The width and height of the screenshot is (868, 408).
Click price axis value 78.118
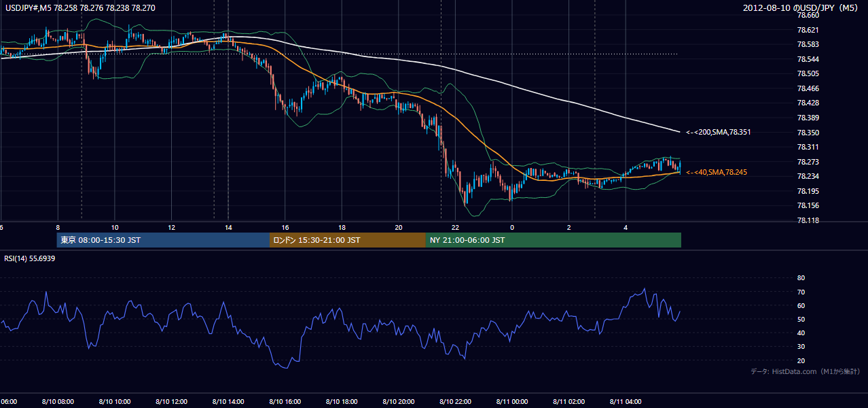(x=808, y=220)
